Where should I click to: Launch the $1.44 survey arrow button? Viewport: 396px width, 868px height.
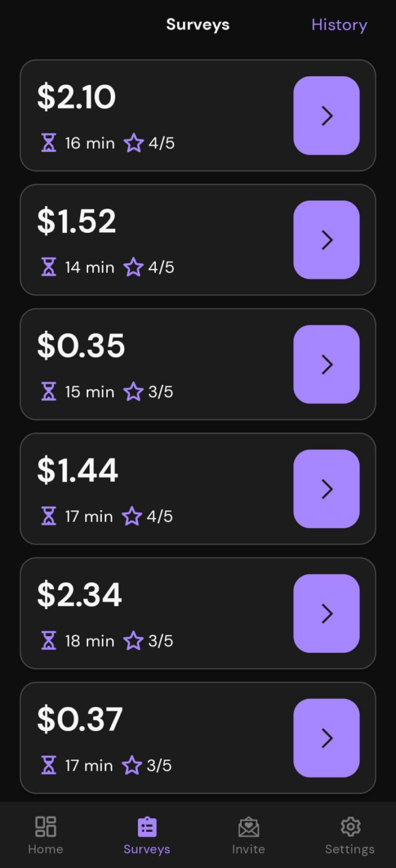point(327,489)
